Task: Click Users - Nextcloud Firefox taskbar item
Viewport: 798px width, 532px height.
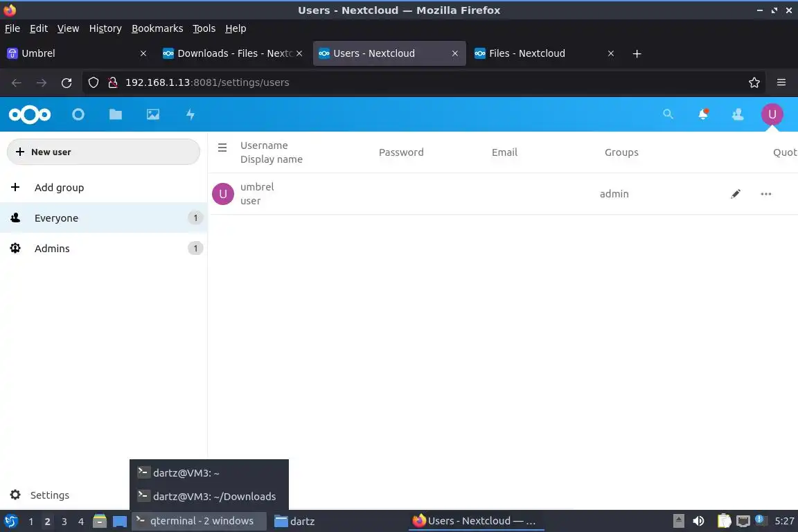Action: click(x=476, y=521)
